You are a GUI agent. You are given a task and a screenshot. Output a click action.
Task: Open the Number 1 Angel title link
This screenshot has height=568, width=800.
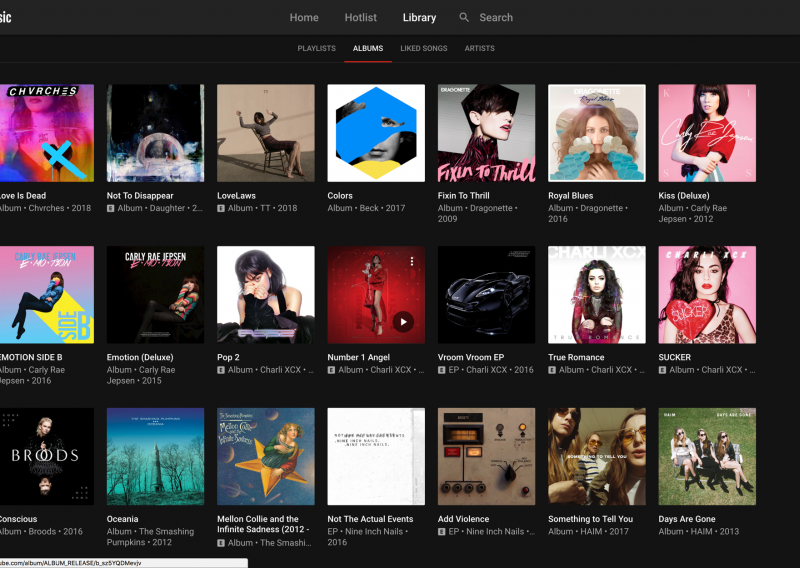pos(359,357)
